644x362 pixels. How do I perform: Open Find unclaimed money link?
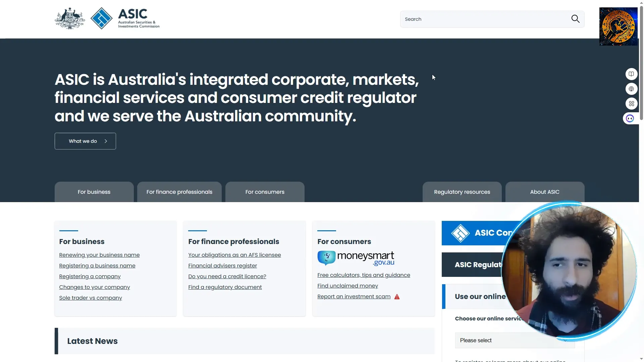(347, 286)
